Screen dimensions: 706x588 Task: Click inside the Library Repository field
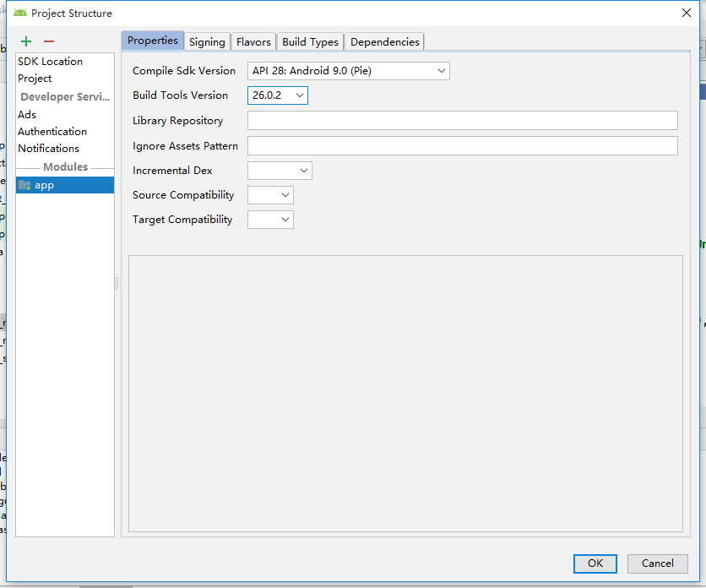(462, 120)
